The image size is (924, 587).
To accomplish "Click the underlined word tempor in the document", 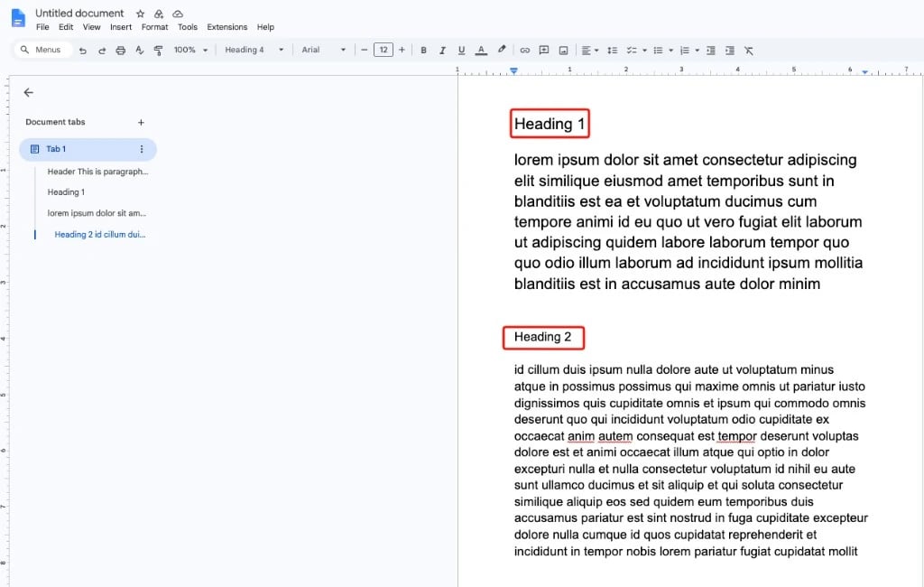I will click(737, 436).
